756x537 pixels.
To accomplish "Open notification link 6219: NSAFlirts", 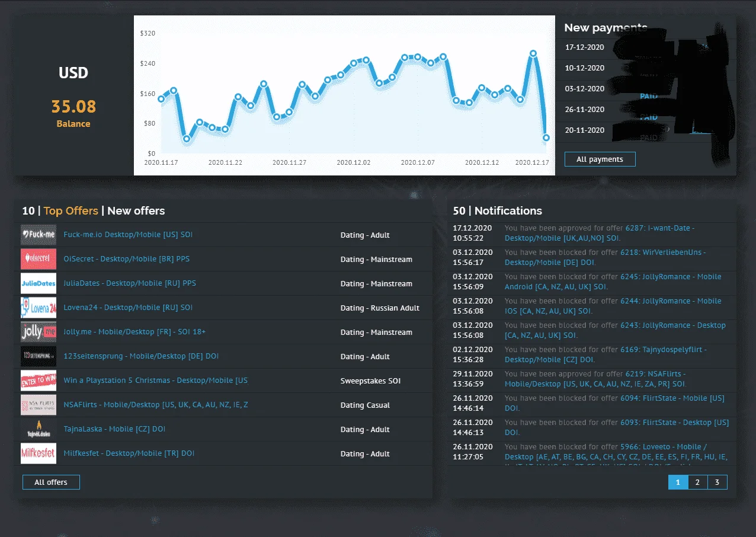I will pyautogui.click(x=595, y=379).
